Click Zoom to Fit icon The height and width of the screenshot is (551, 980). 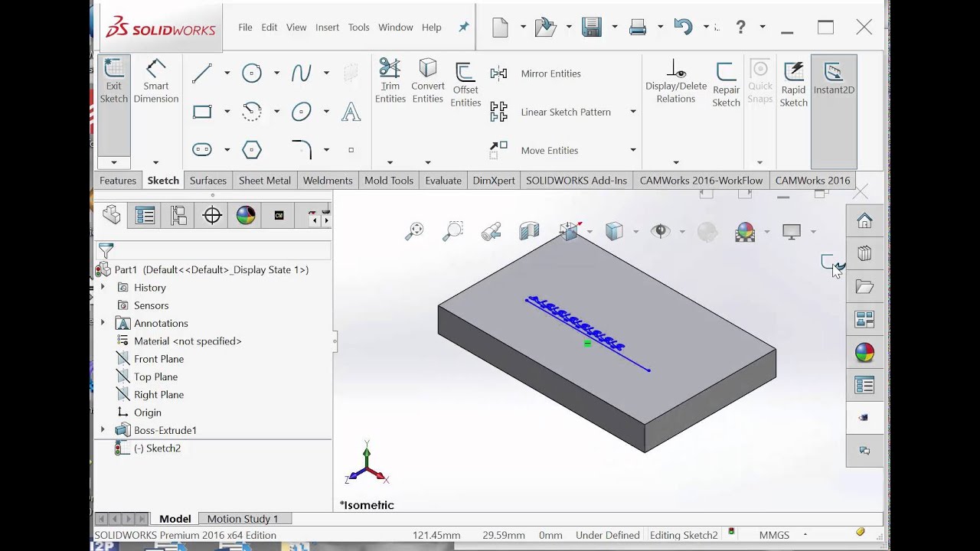tap(414, 231)
